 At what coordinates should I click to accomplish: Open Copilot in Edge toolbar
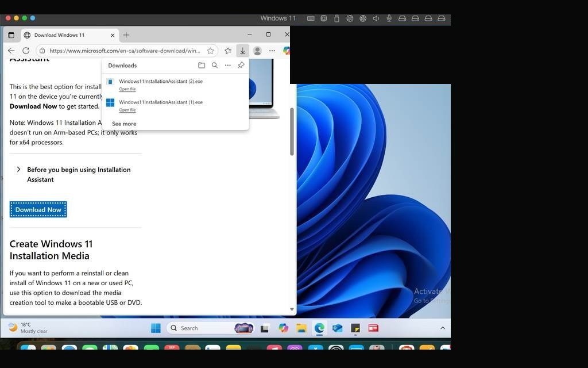pyautogui.click(x=287, y=51)
